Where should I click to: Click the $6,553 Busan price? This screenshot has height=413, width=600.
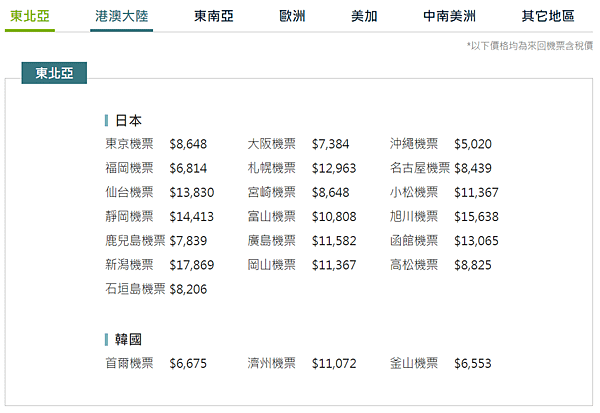pos(473,364)
